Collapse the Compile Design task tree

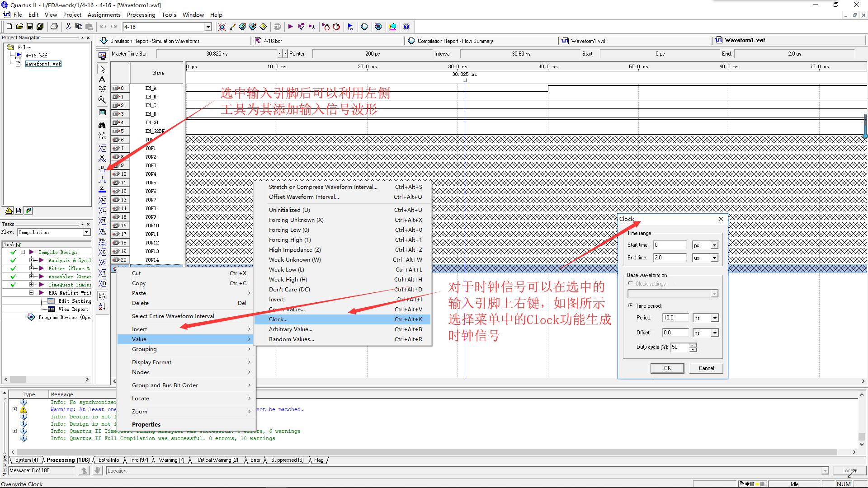(23, 252)
